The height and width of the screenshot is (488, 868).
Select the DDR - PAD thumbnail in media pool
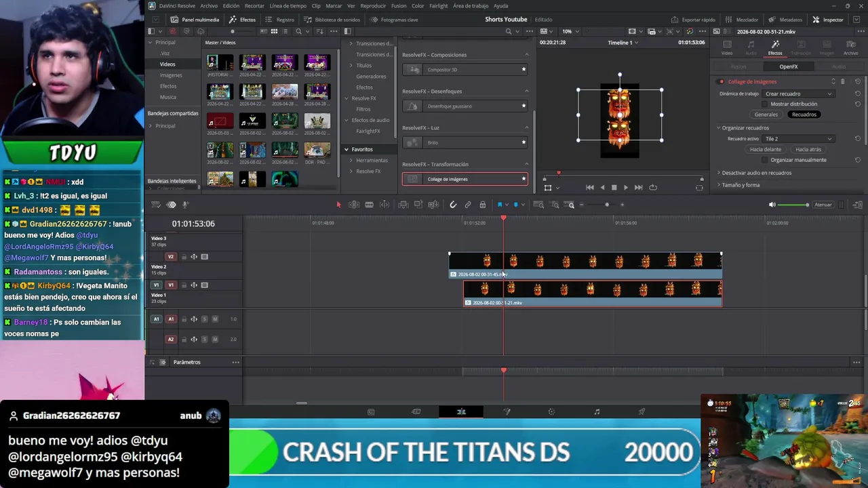click(x=317, y=151)
